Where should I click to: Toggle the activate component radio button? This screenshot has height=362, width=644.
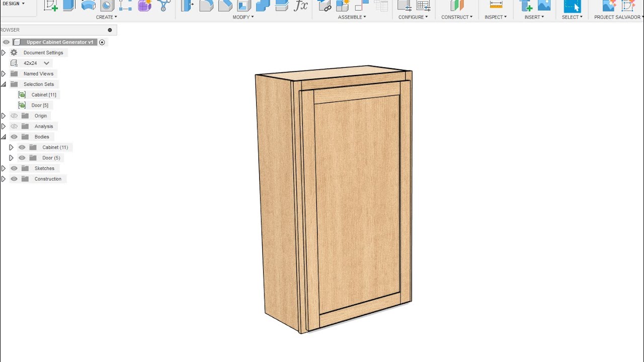point(102,42)
